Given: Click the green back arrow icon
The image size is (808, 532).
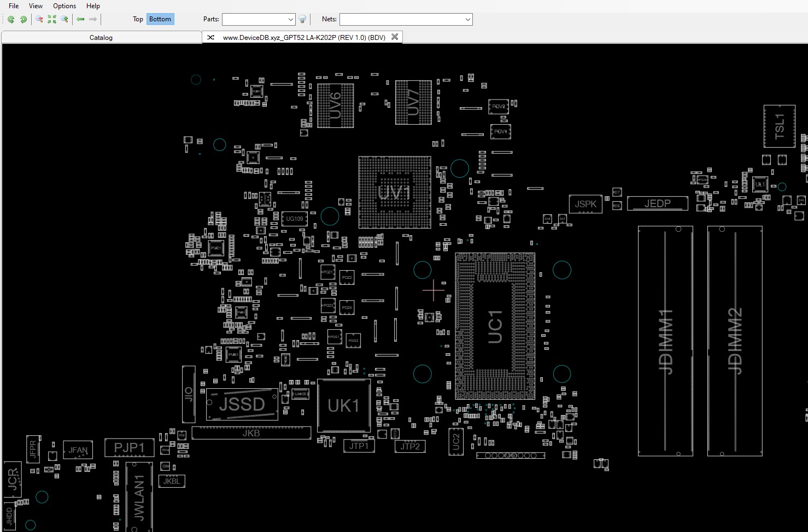Looking at the screenshot, I should pos(80,19).
